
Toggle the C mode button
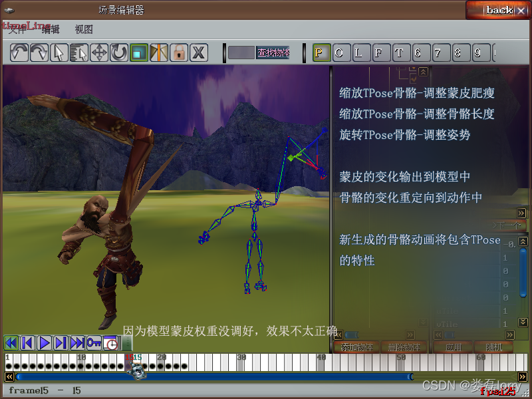point(341,53)
